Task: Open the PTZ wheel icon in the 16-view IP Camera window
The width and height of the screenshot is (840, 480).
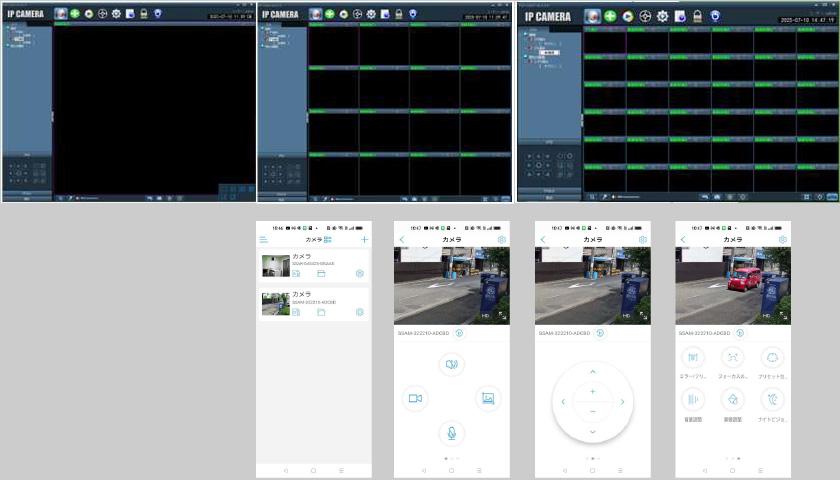Action: [x=357, y=14]
